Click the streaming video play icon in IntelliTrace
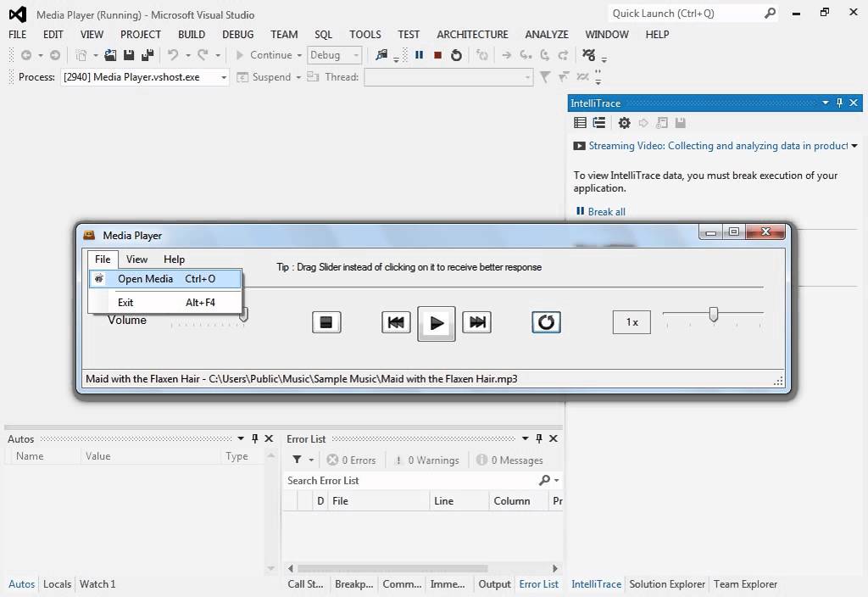This screenshot has height=597, width=868. pos(579,146)
